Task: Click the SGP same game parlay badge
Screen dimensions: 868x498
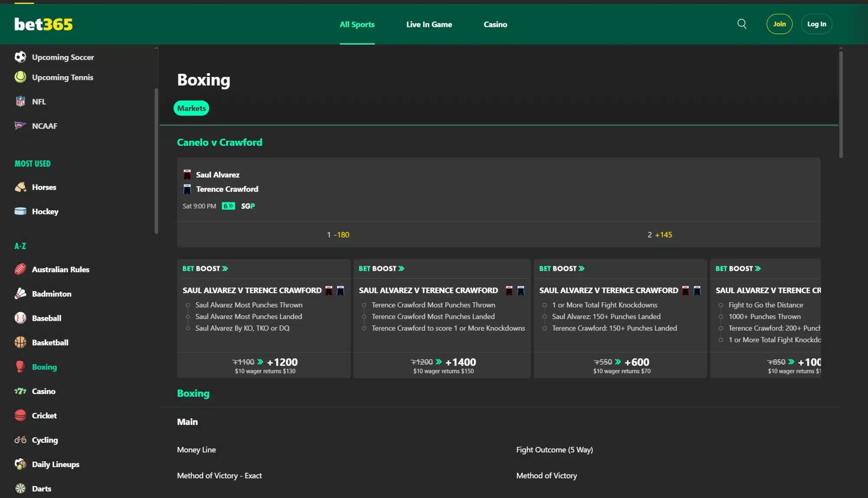Action: [248, 206]
